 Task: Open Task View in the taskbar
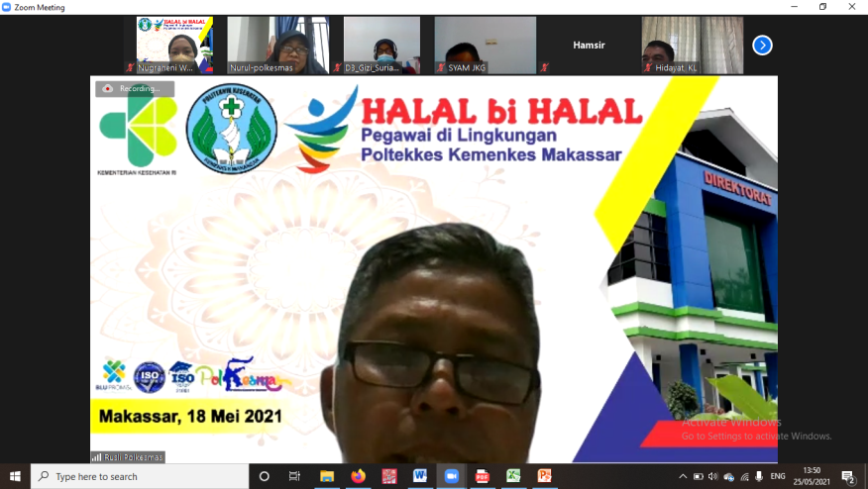click(x=294, y=476)
